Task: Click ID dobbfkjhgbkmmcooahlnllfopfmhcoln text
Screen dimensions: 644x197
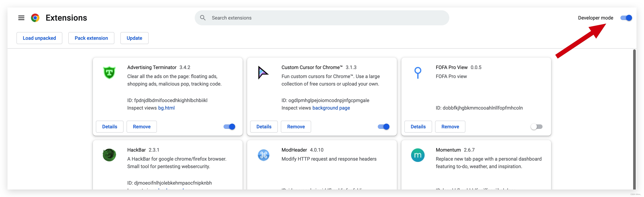Action: [x=479, y=108]
